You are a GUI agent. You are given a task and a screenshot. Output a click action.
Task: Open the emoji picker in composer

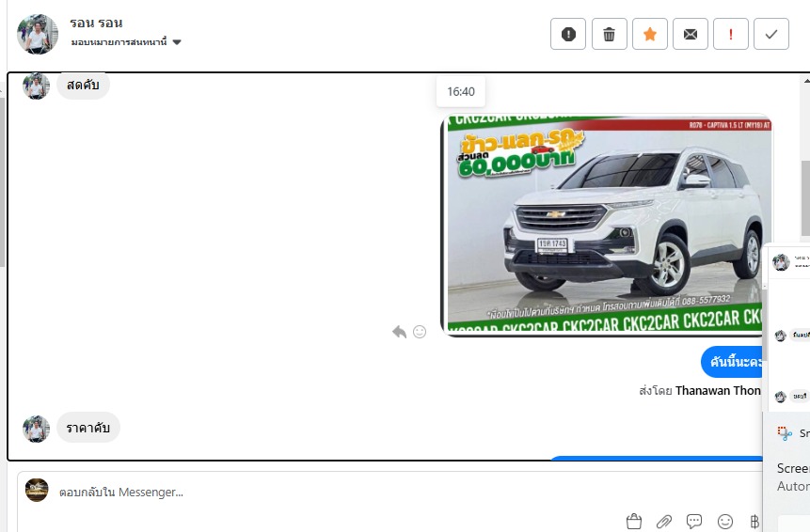click(x=725, y=522)
